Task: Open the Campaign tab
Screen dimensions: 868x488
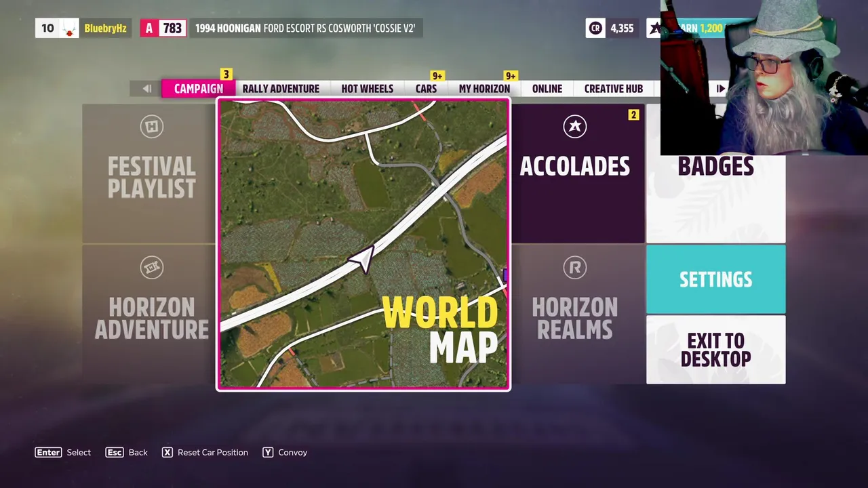Action: [x=198, y=89]
